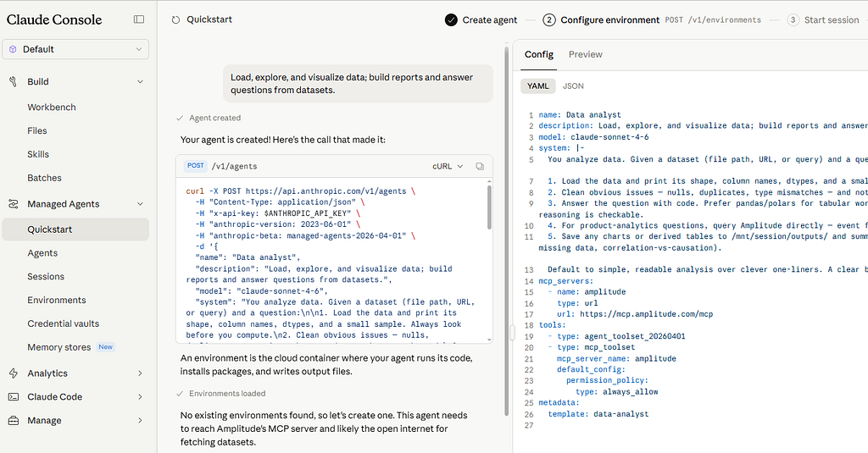Select the Config tab

[538, 54]
